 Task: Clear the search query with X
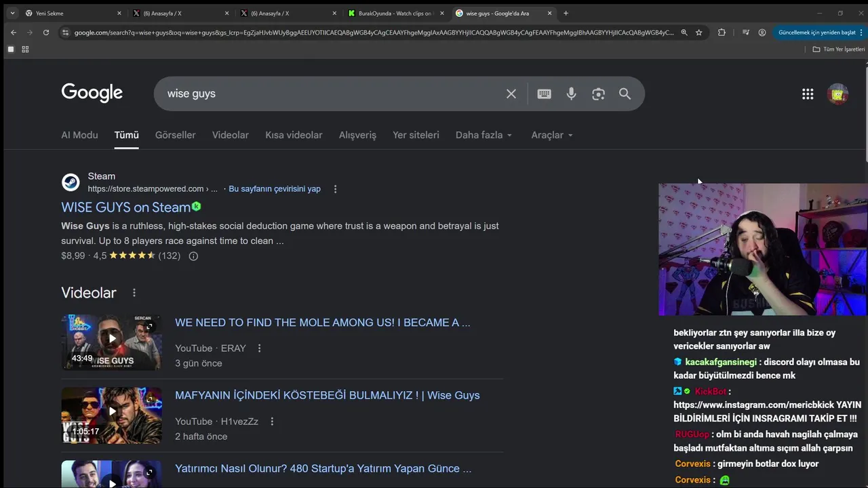coord(511,94)
